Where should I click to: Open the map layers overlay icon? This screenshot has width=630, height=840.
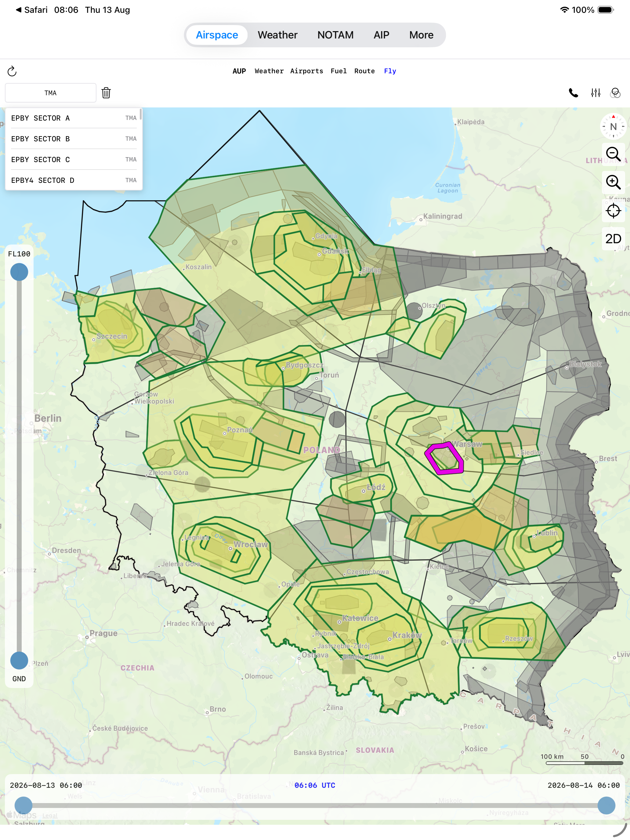(x=615, y=93)
